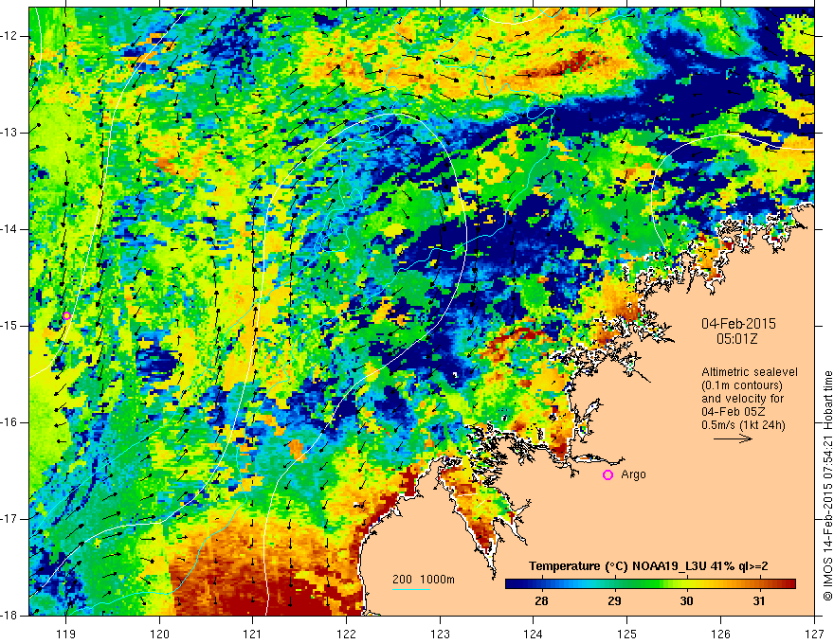
Task: Click longitude axis label 125
Action: tap(627, 634)
